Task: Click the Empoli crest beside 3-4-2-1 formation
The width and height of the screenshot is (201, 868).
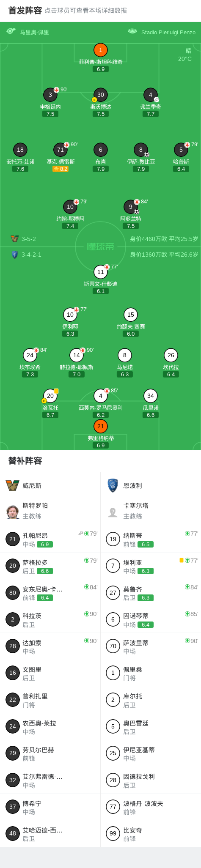Action: [x=15, y=255]
